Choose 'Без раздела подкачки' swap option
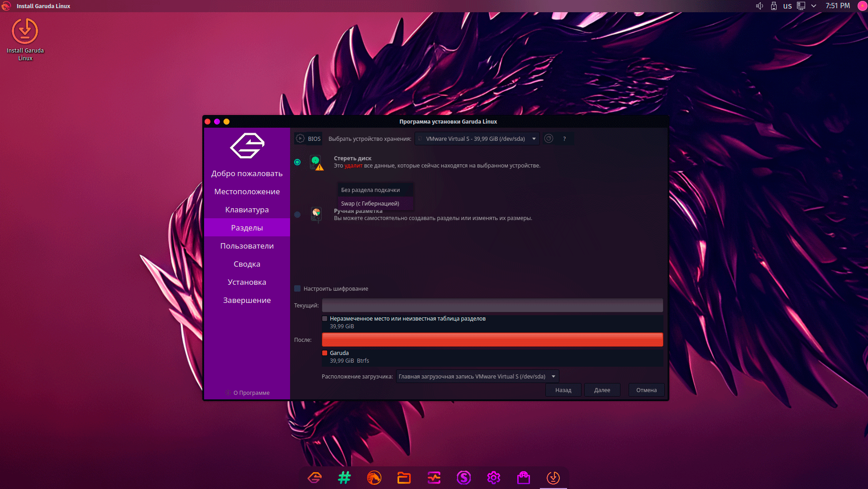The width and height of the screenshot is (868, 489). pyautogui.click(x=375, y=190)
